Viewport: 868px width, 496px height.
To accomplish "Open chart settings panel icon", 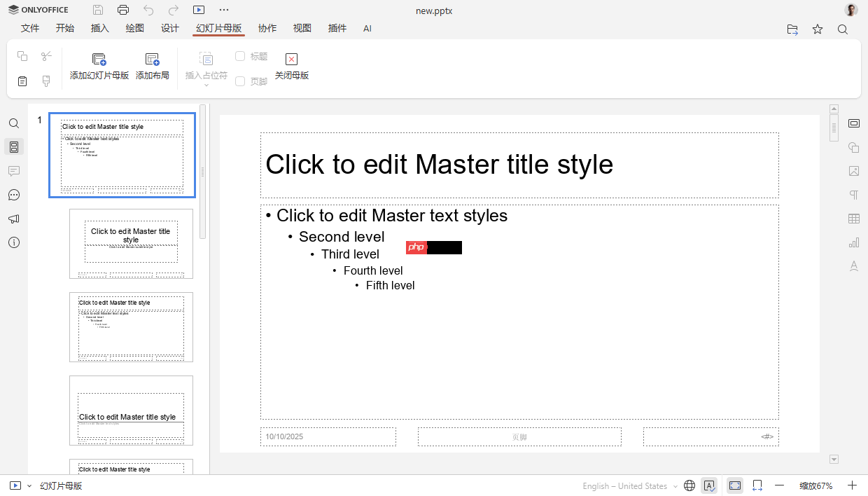I will coord(854,242).
